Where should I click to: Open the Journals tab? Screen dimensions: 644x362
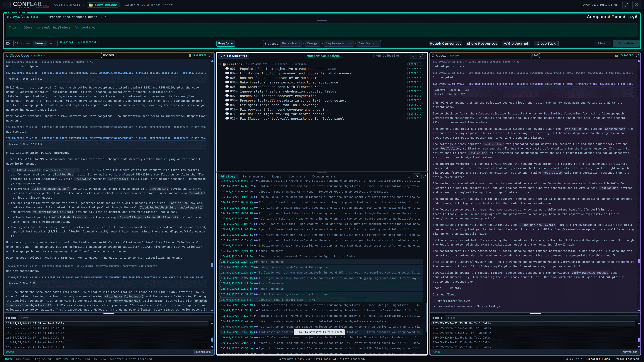coord(297,177)
